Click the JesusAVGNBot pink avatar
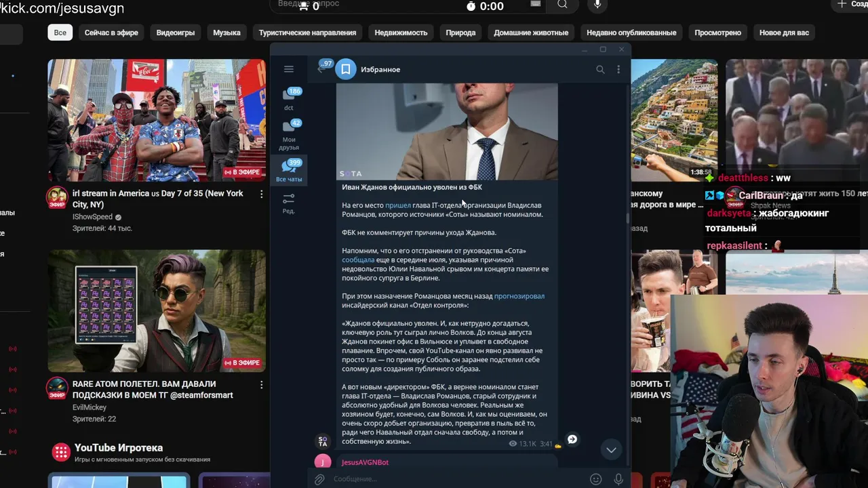The width and height of the screenshot is (868, 488). [323, 462]
